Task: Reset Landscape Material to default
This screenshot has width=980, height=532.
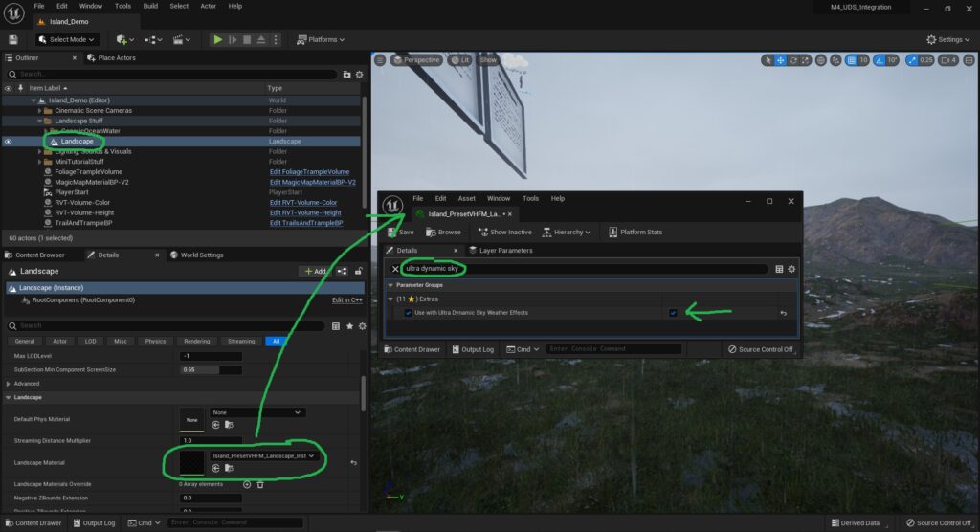Action: [x=354, y=462]
